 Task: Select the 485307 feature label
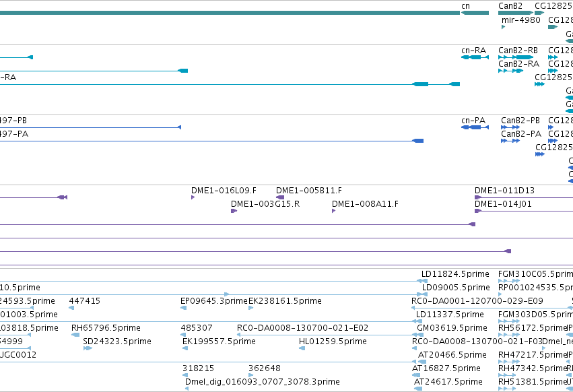click(197, 329)
